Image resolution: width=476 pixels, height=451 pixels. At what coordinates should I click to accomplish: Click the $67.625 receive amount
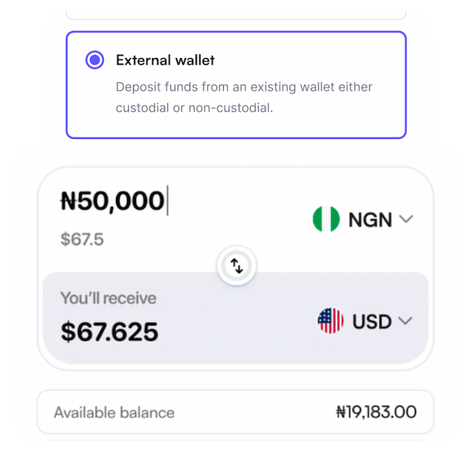109,331
